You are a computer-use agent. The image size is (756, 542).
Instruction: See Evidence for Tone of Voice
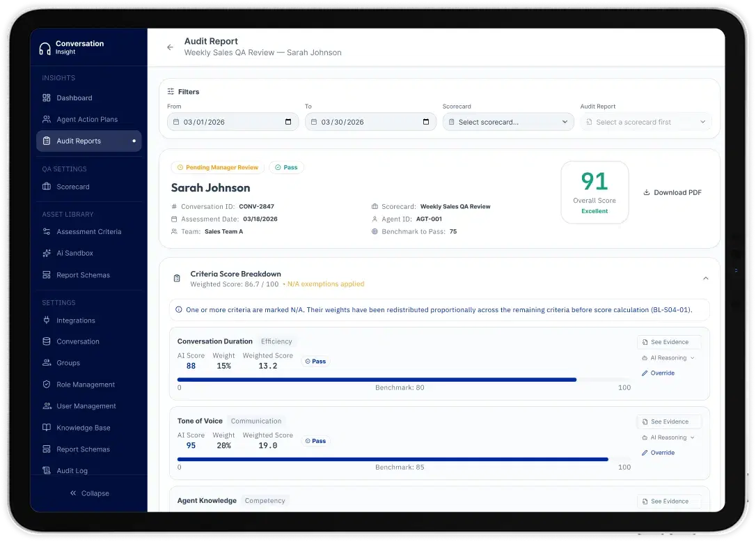coord(669,421)
